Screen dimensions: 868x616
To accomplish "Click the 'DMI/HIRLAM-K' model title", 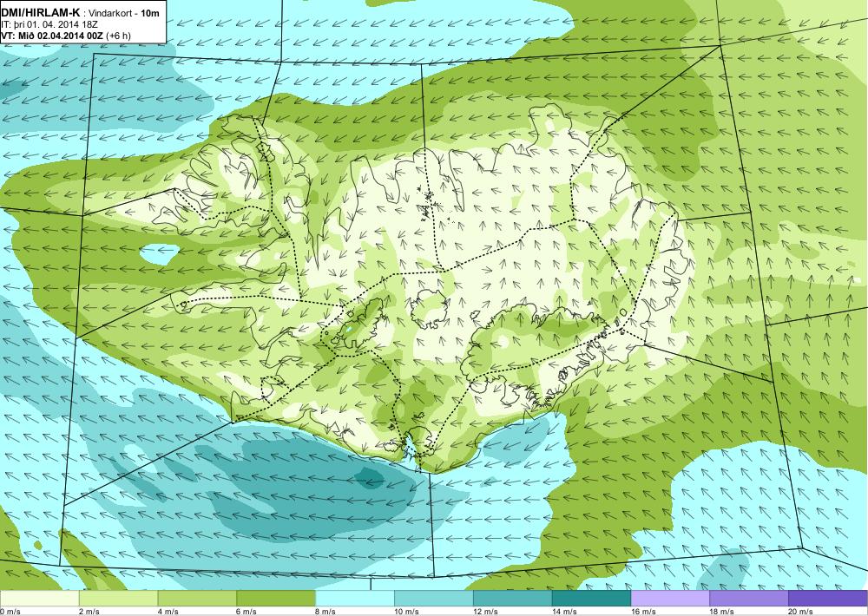I will coord(41,13).
